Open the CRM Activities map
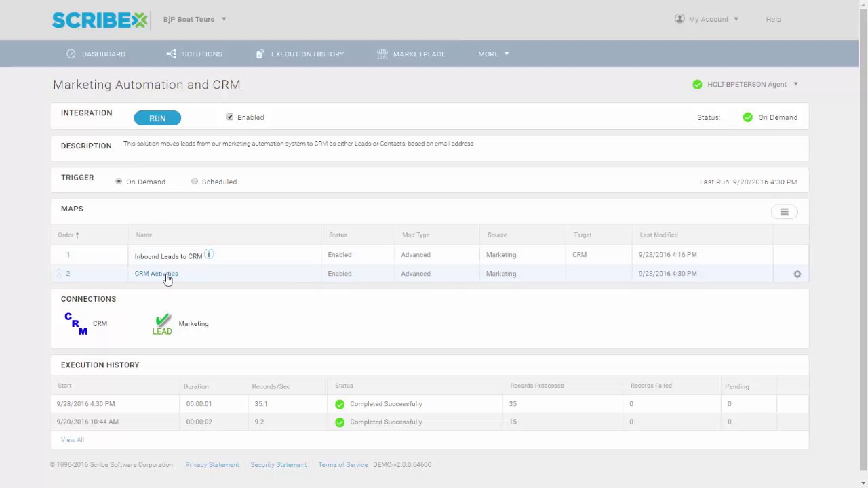The image size is (868, 488). [156, 274]
